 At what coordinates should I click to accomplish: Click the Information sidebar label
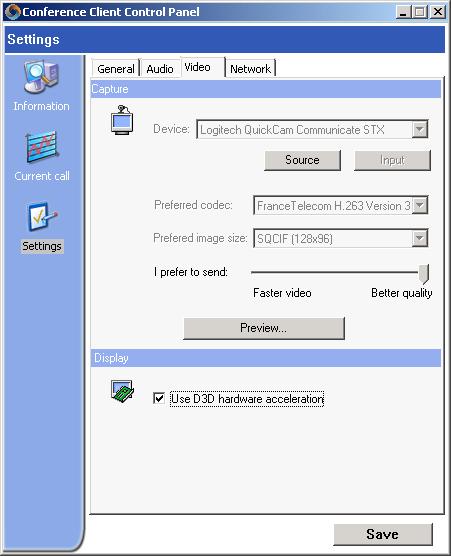tap(41, 106)
